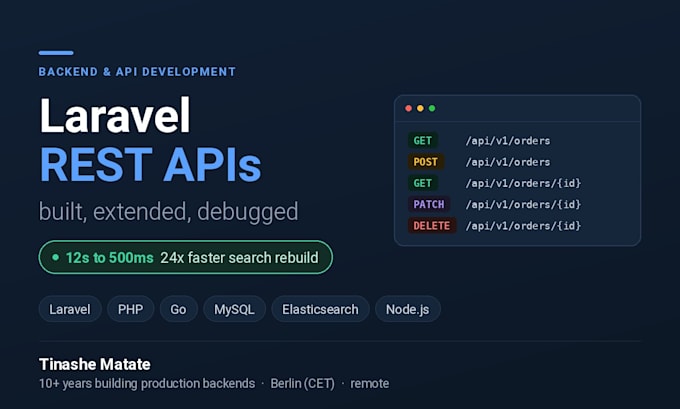Click '10+ years building production backends' text
Screen dimensions: 680x409
point(147,383)
